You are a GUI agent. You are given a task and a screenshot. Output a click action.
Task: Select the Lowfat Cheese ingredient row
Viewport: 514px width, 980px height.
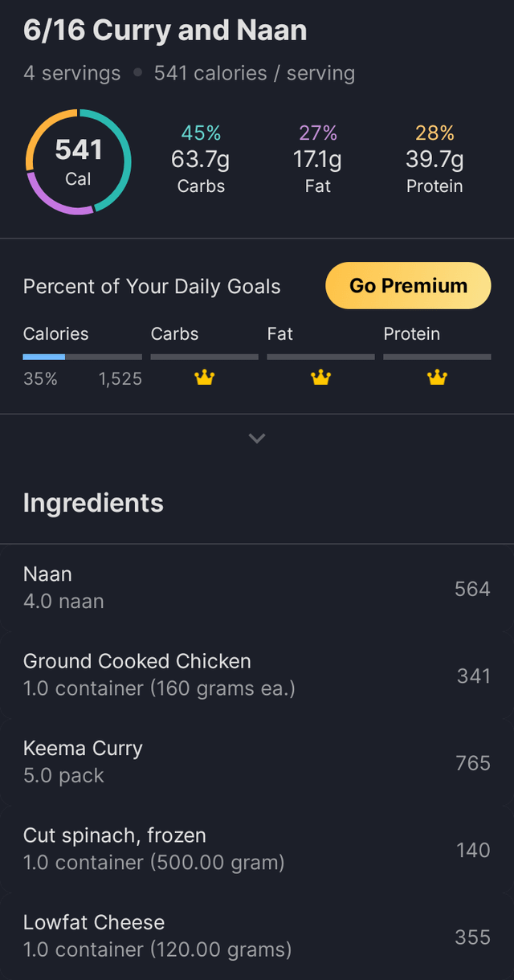(x=256, y=935)
